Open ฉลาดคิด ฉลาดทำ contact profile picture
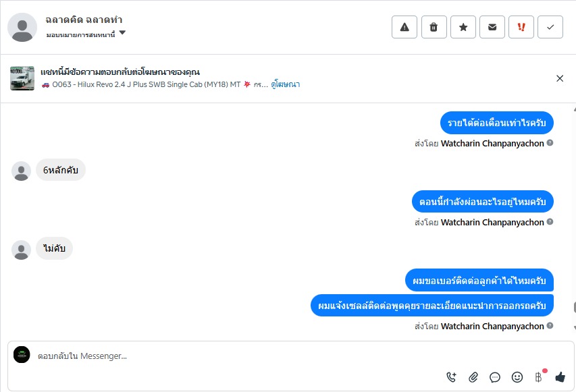 (22, 27)
